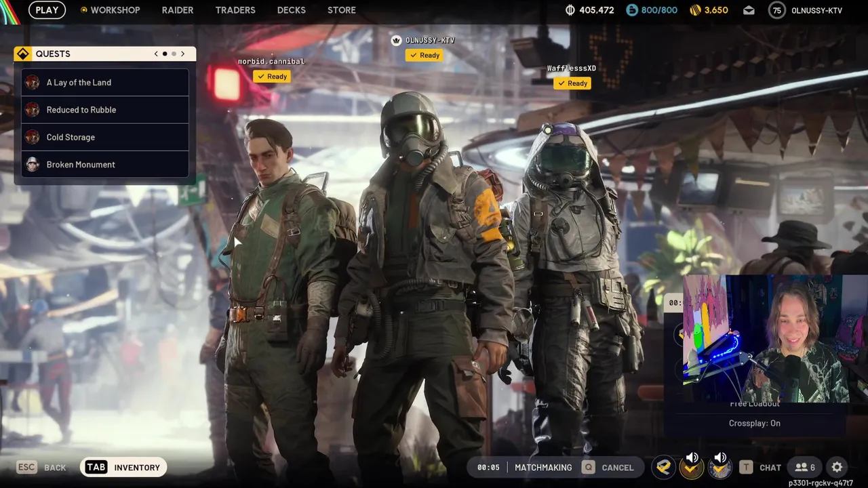Click the OLNUSSY-KTV Ready status badge
868x488 pixels.
coord(425,56)
